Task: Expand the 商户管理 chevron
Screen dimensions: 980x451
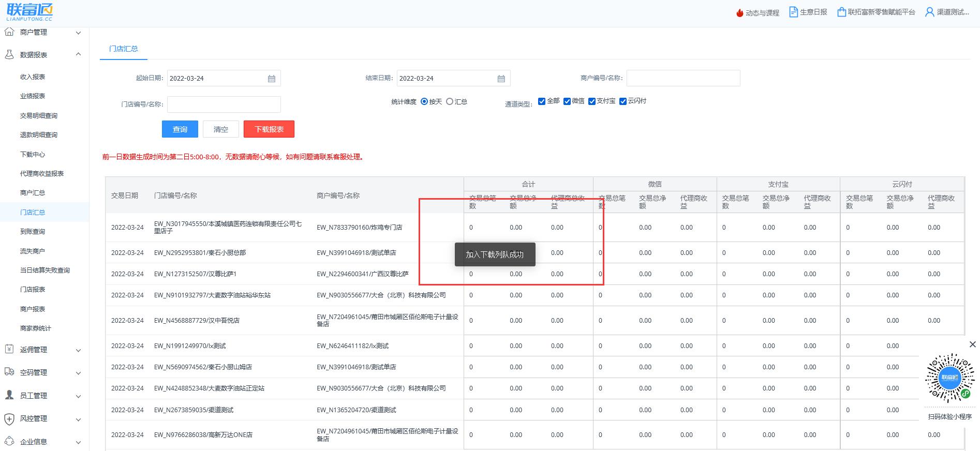Action: (x=78, y=33)
